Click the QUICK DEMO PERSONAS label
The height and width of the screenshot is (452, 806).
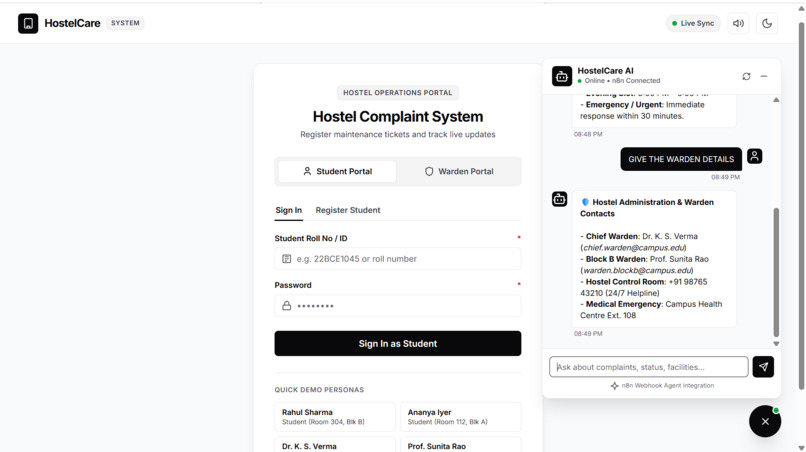tap(319, 390)
